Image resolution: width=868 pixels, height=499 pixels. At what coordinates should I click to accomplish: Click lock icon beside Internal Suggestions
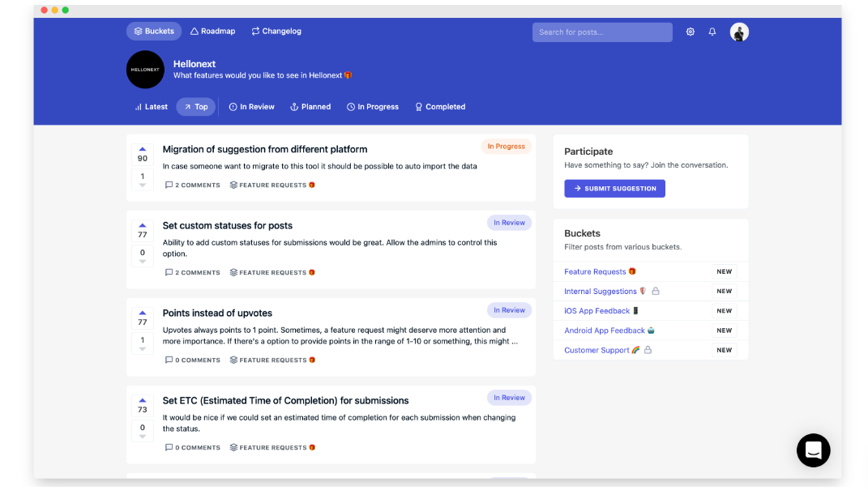[656, 292]
